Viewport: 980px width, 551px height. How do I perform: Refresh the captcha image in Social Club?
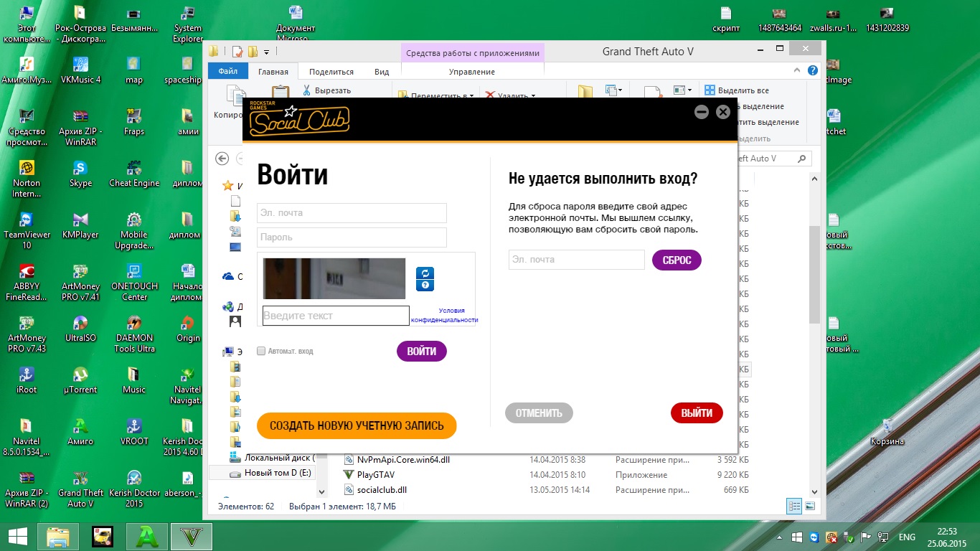click(425, 273)
